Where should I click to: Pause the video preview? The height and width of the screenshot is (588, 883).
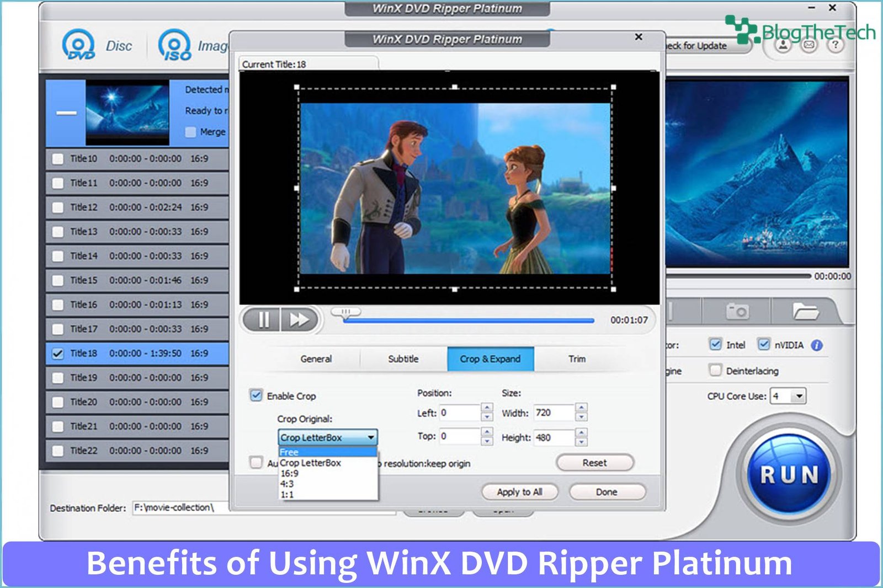coord(263,320)
